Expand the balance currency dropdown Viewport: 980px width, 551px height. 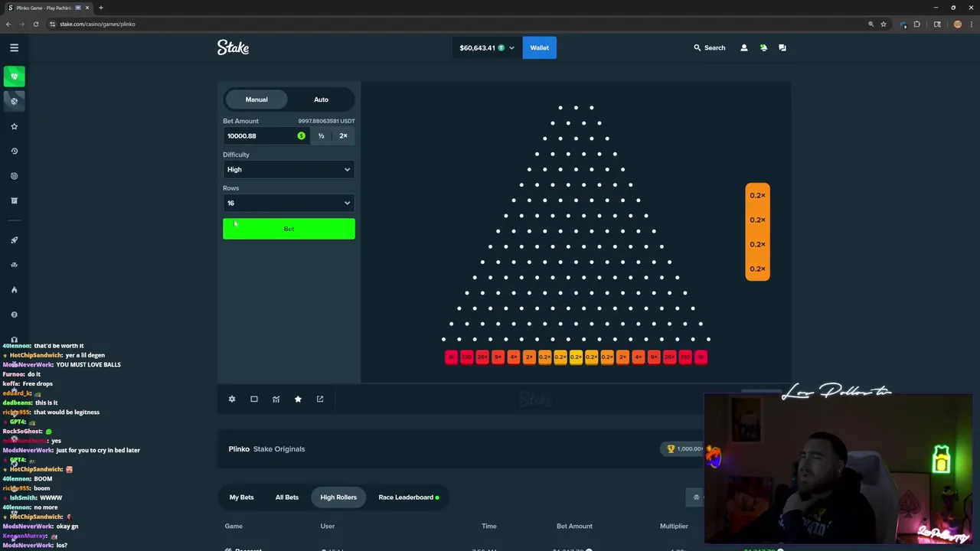tap(511, 47)
